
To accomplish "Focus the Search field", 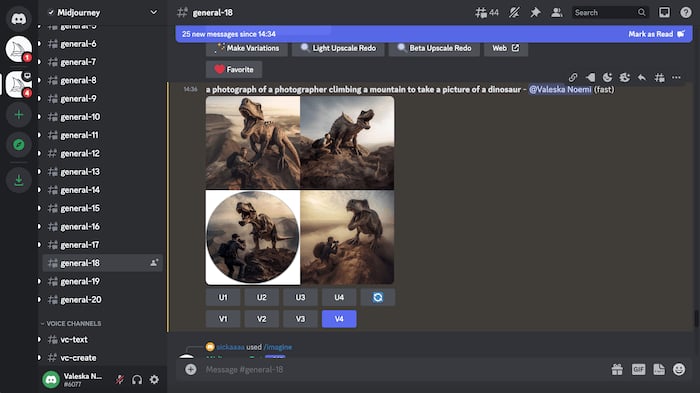I will pos(610,13).
